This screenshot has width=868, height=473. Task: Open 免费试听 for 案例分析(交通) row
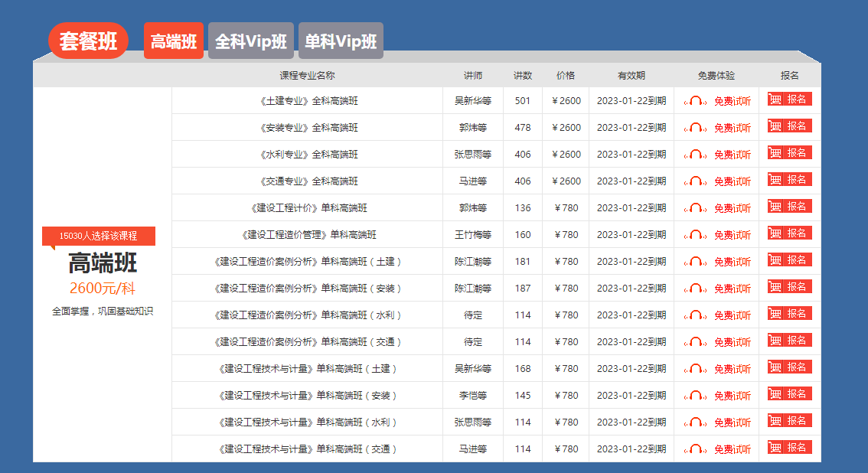(x=733, y=343)
